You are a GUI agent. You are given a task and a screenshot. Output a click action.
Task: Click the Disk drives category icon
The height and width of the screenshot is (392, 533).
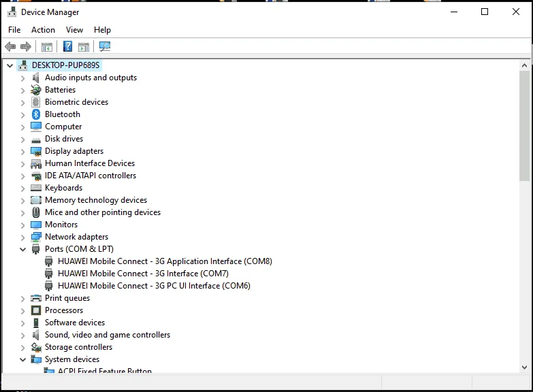(x=35, y=140)
